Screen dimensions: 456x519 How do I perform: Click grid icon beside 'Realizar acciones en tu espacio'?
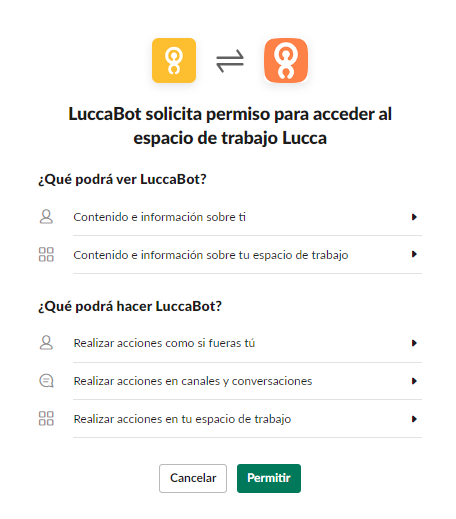[46, 418]
